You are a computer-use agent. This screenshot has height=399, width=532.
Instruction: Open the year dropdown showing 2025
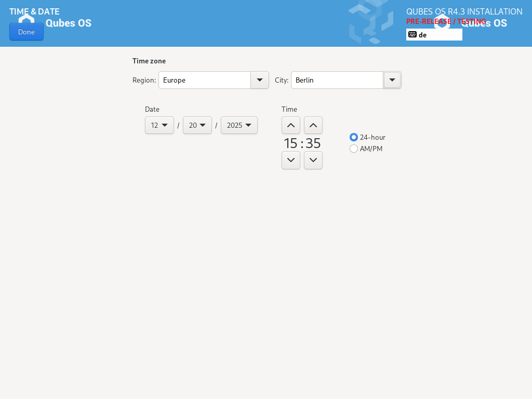pos(239,125)
